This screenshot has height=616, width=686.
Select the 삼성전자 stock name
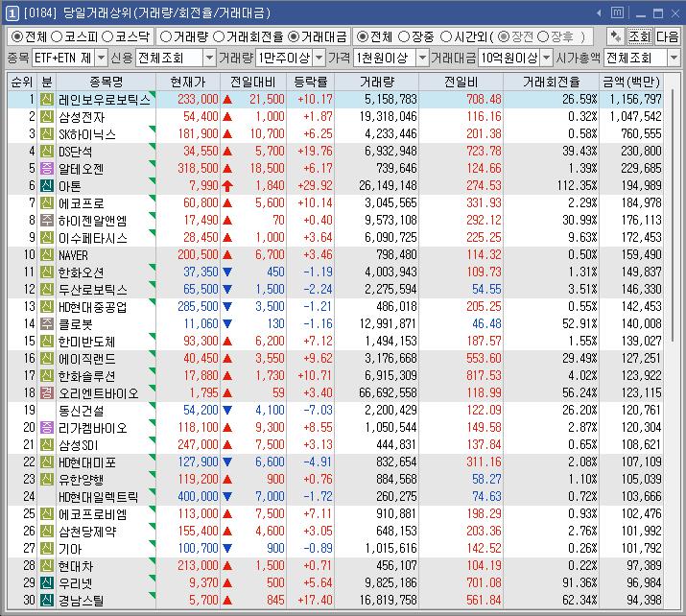coord(82,117)
